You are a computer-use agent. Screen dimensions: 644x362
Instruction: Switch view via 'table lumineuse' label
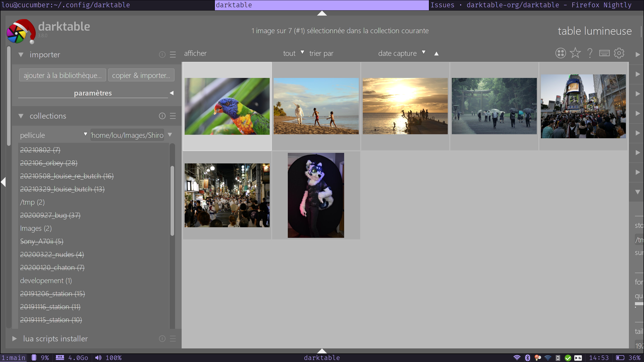(595, 31)
